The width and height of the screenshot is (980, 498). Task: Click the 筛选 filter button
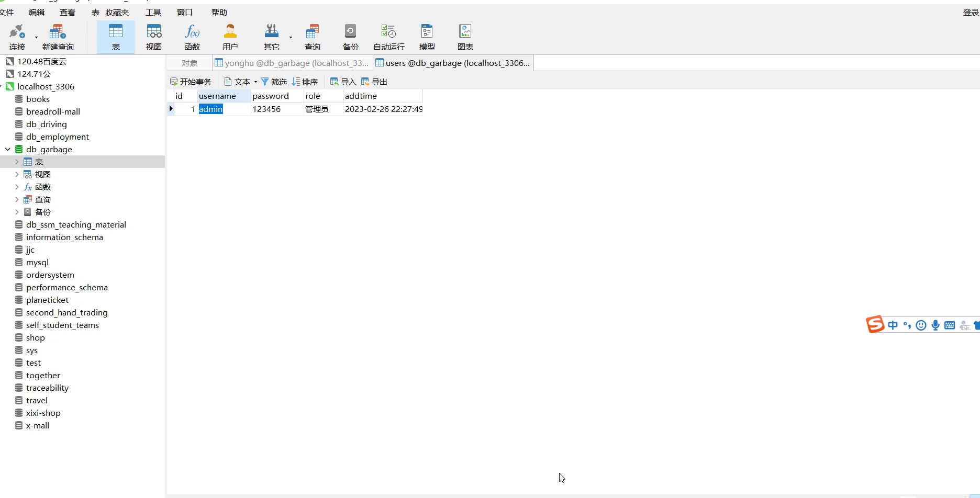[x=274, y=82]
